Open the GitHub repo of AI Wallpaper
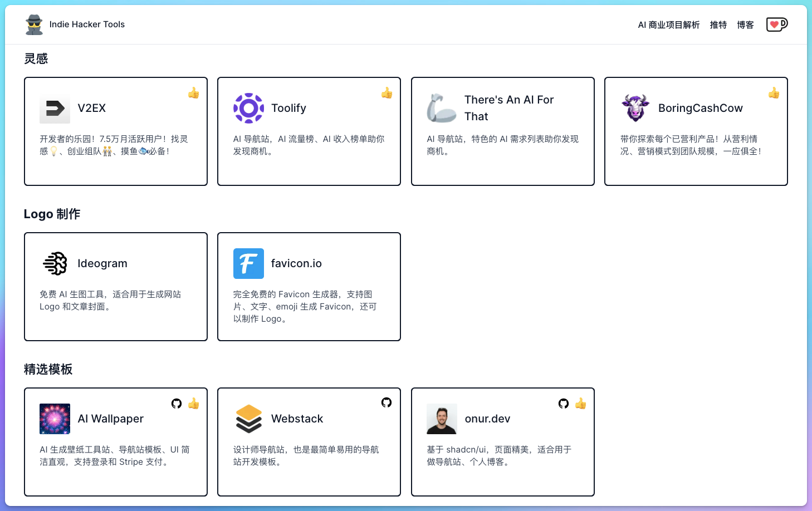The height and width of the screenshot is (511, 812). tap(177, 404)
